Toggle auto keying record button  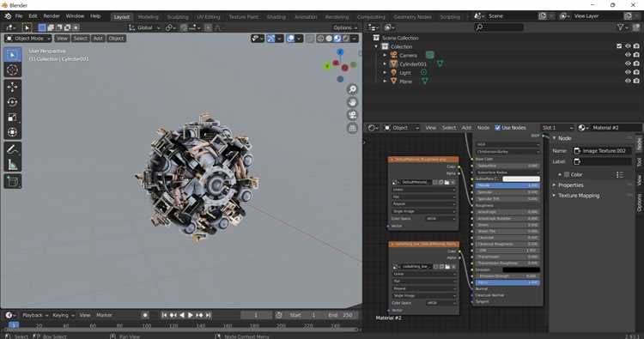point(145,315)
